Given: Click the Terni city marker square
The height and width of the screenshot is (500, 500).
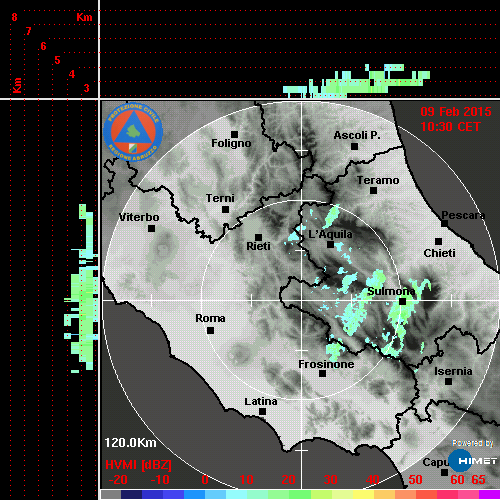Looking at the screenshot, I should click(x=226, y=210).
